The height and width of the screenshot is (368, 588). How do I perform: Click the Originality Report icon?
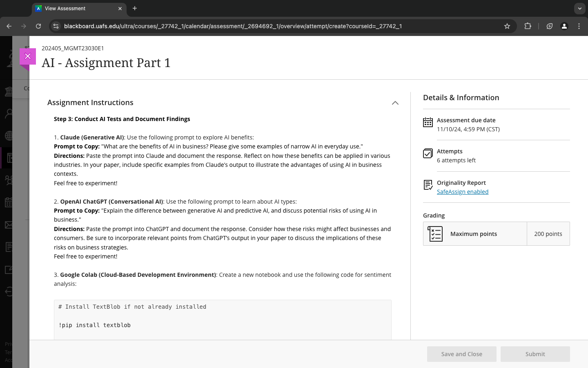[428, 185]
